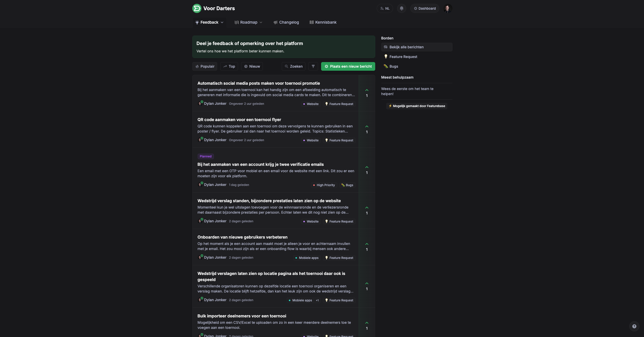This screenshot has width=644, height=337.
Task: Click the Zoeken search field
Action: click(x=293, y=66)
